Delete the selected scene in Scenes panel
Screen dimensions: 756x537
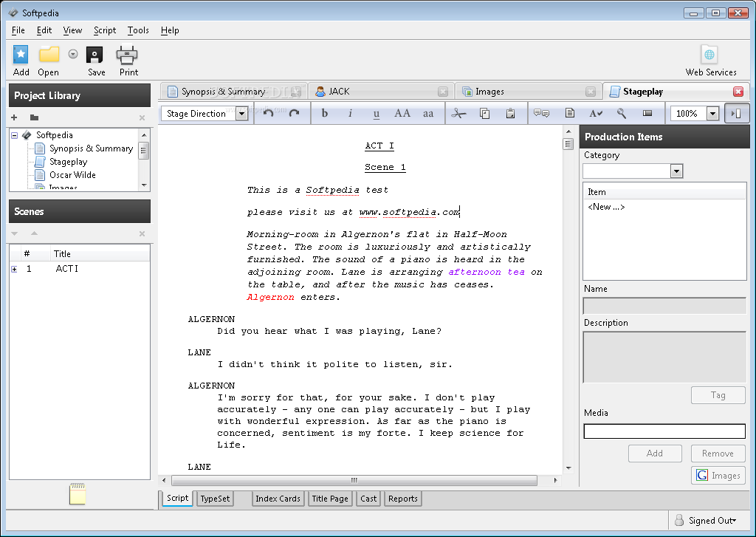click(x=142, y=233)
